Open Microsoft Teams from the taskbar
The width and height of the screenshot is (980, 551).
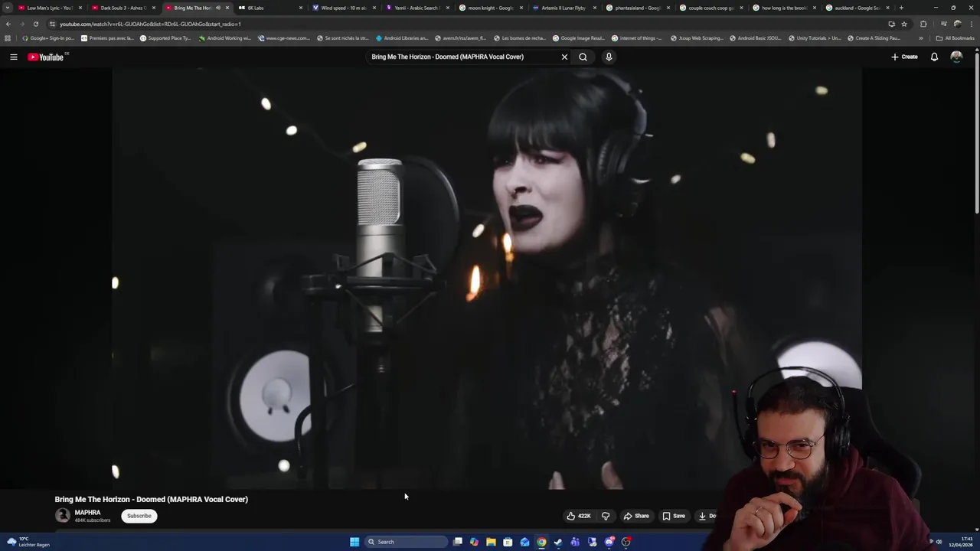pos(575,542)
